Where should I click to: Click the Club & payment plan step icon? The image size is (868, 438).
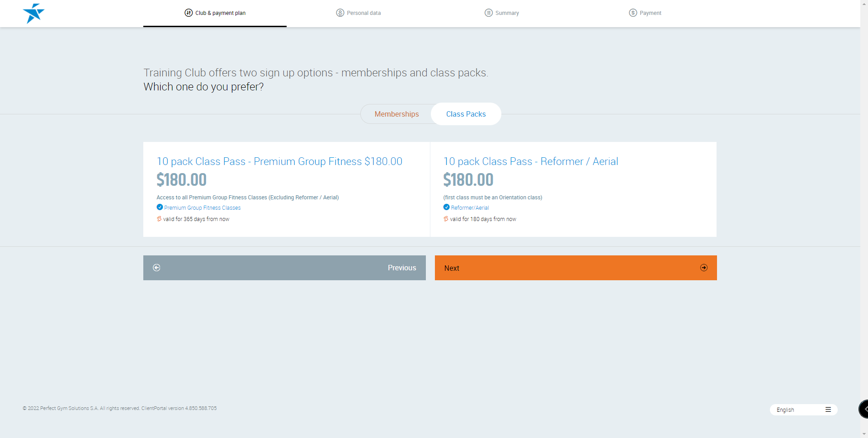tap(189, 13)
